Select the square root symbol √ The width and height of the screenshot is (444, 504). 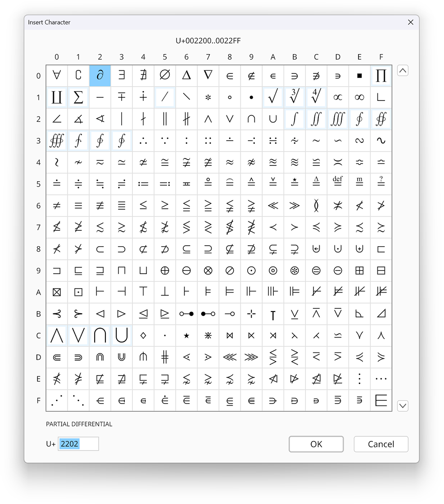(273, 97)
